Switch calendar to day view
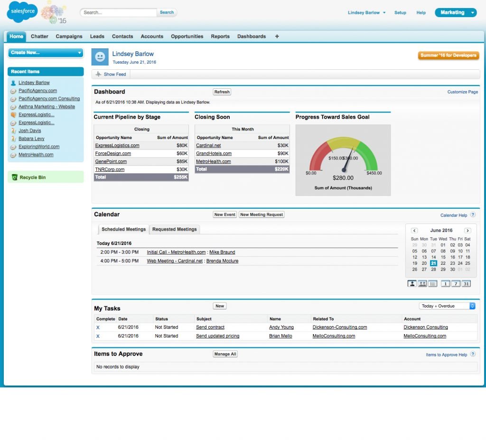The width and height of the screenshot is (486, 448). coord(445,283)
